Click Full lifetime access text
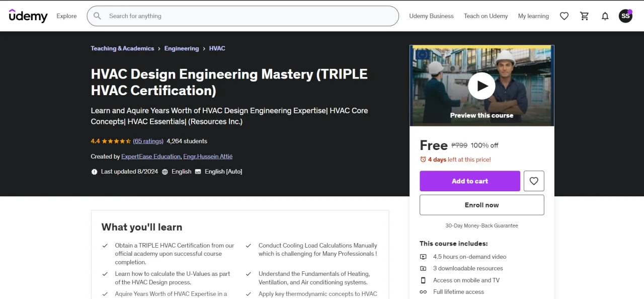The width and height of the screenshot is (644, 299). 458,292
